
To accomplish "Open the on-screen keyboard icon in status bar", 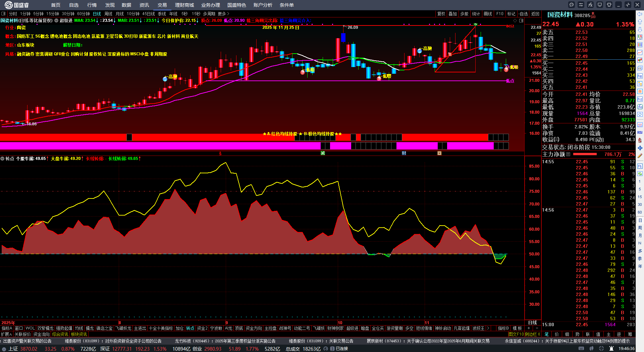I will click(x=581, y=349).
